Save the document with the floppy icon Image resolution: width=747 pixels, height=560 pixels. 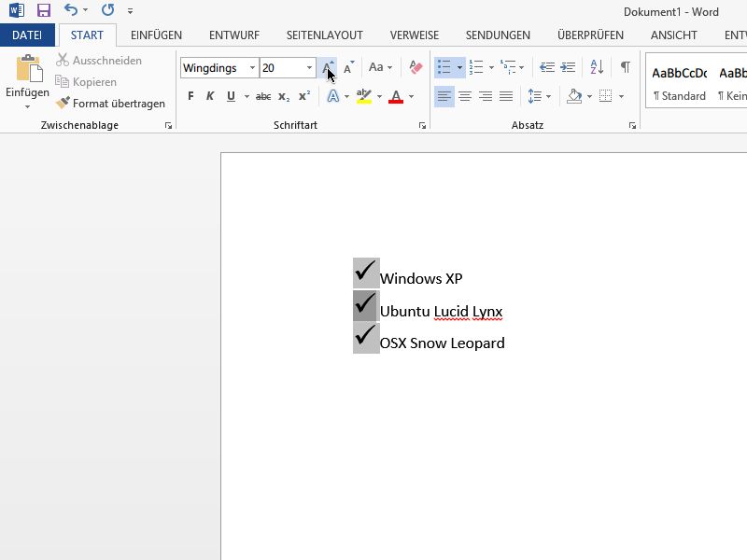click(44, 10)
